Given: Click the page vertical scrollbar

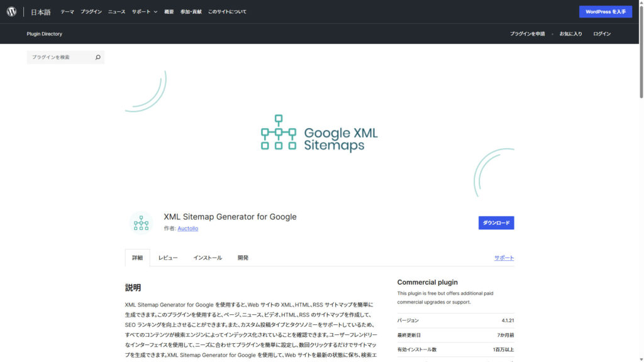Looking at the screenshot, I should click(641, 189).
